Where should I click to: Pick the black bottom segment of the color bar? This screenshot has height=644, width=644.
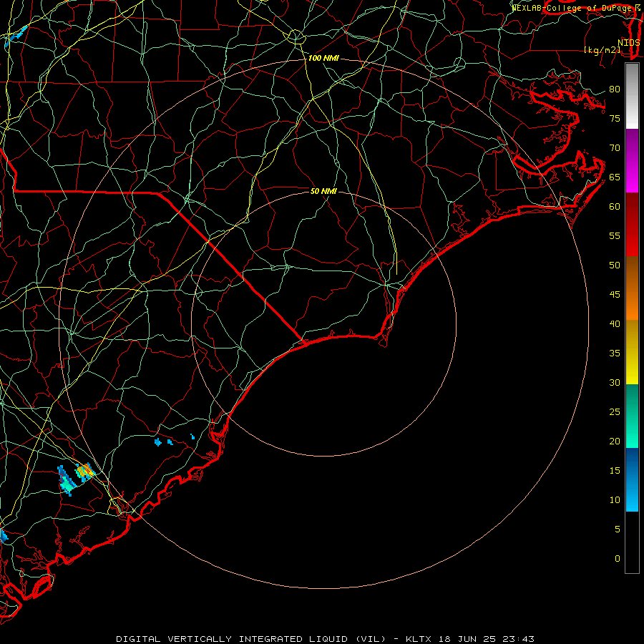tap(632, 542)
